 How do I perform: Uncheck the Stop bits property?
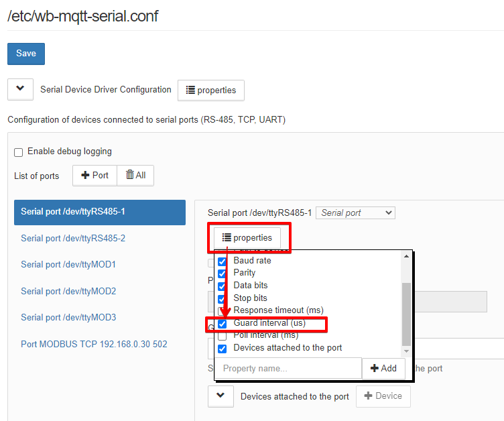coord(223,298)
